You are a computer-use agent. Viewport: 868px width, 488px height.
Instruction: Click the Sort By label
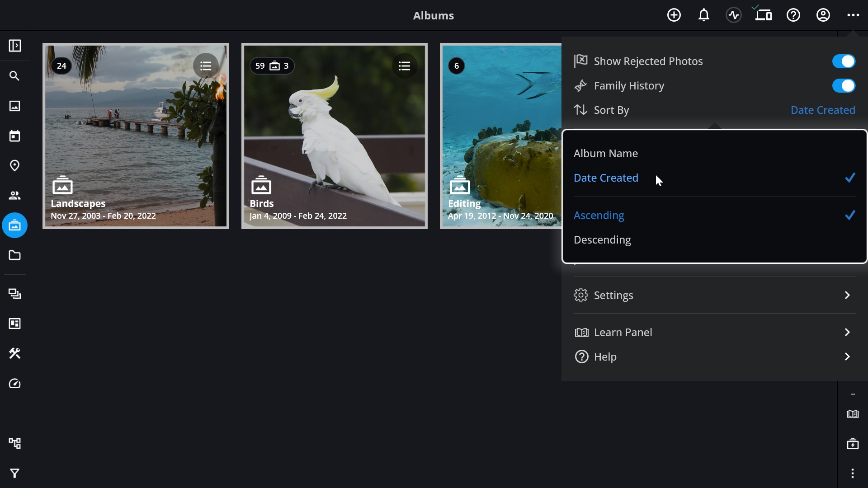(x=611, y=110)
